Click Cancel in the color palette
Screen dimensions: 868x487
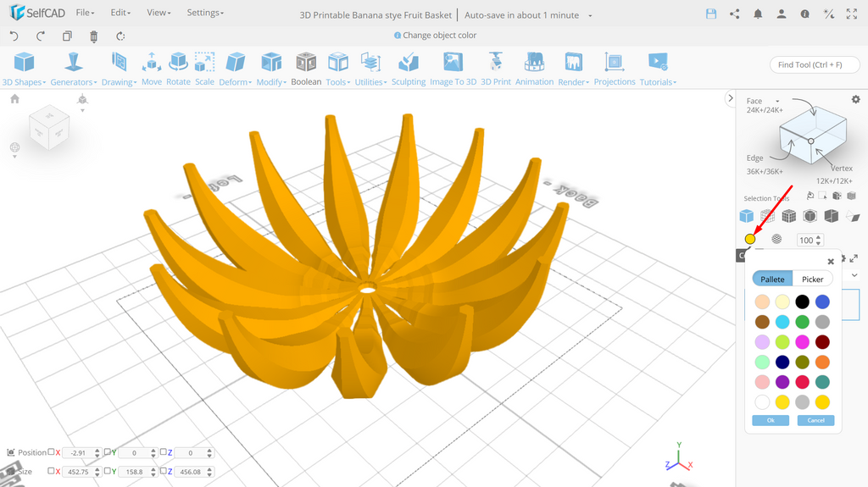(x=815, y=421)
